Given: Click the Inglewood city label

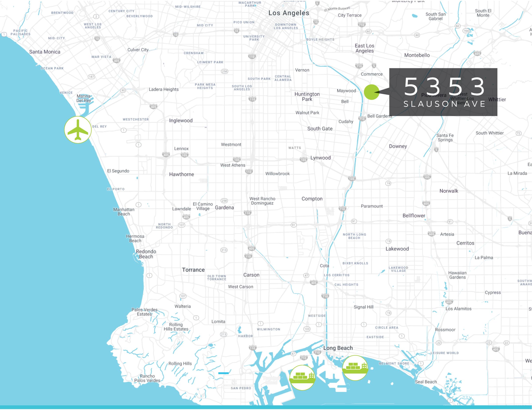Looking at the screenshot, I should click(x=181, y=120).
